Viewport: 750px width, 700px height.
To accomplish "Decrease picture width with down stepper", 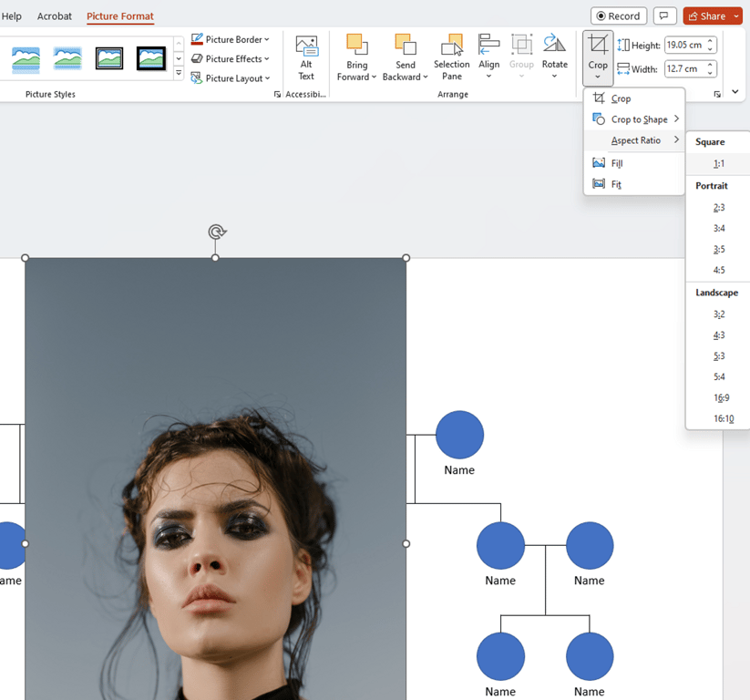I will point(710,73).
